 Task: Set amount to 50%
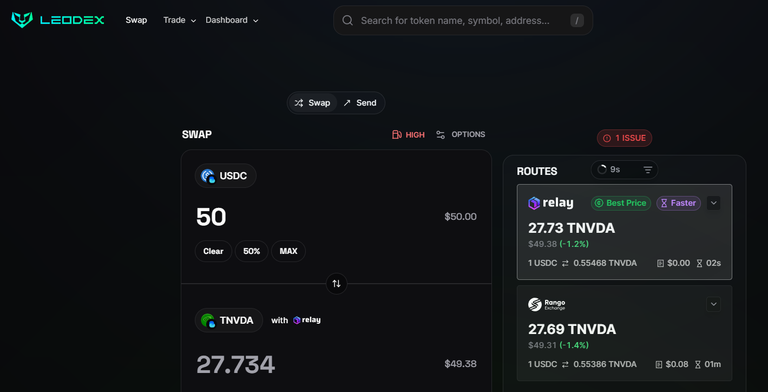pyautogui.click(x=251, y=251)
